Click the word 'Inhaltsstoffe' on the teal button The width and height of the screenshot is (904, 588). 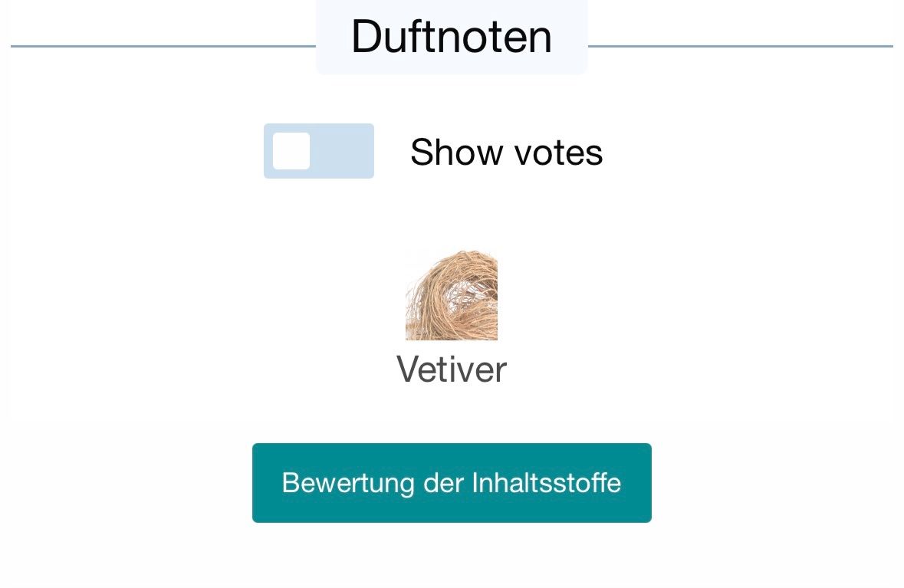[x=546, y=482]
